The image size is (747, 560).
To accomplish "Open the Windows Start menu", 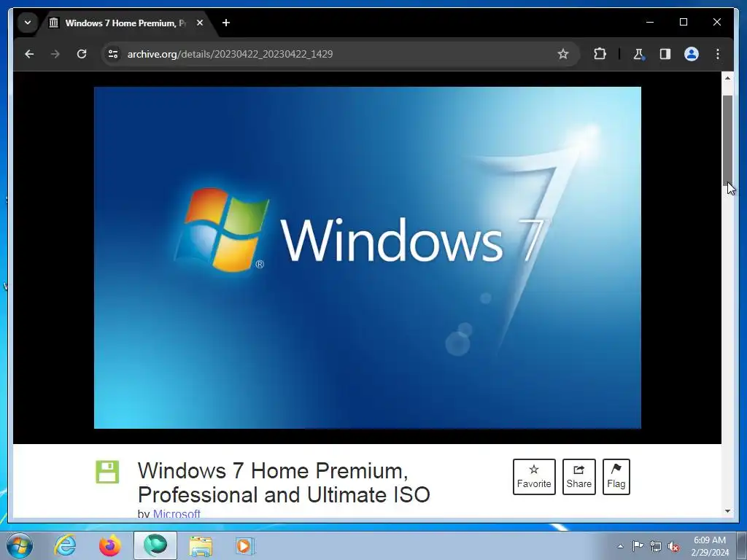I will (x=20, y=545).
